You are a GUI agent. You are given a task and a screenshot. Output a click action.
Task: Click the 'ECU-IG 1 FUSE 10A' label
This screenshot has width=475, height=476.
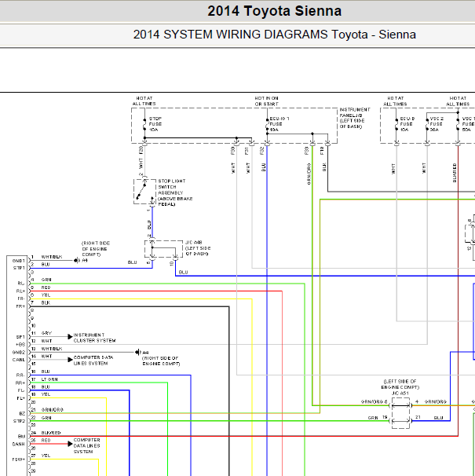pyautogui.click(x=280, y=124)
